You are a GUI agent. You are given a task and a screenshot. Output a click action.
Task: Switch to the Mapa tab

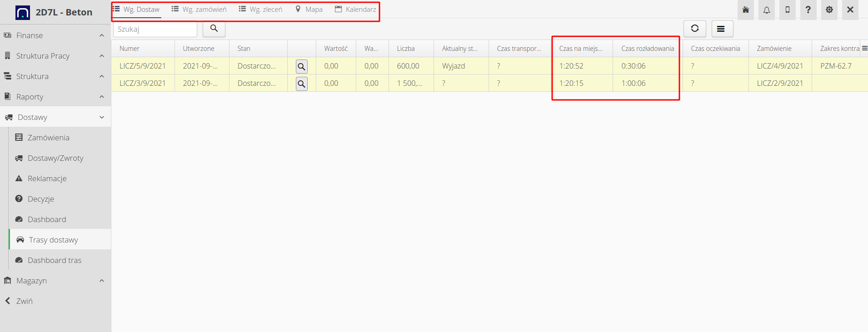pos(309,10)
